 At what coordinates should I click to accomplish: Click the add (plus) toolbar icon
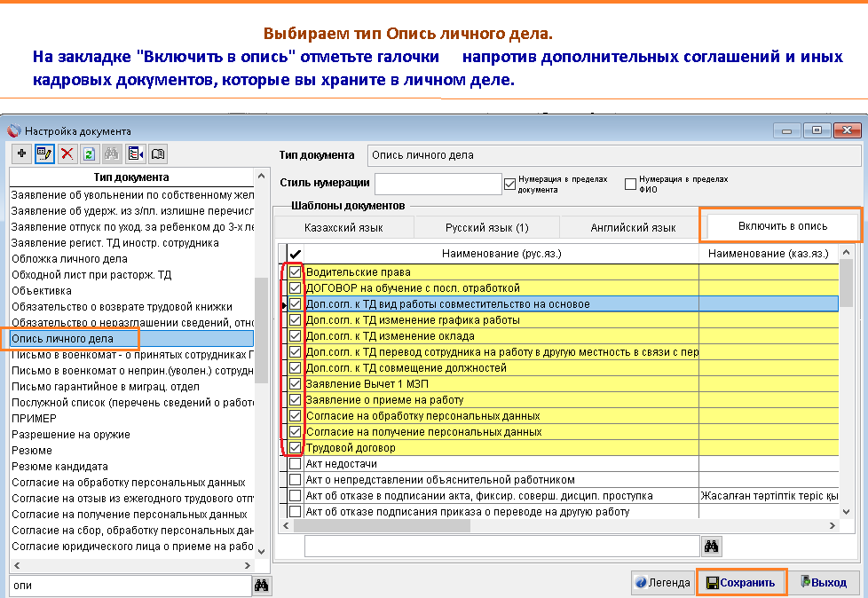(x=21, y=153)
